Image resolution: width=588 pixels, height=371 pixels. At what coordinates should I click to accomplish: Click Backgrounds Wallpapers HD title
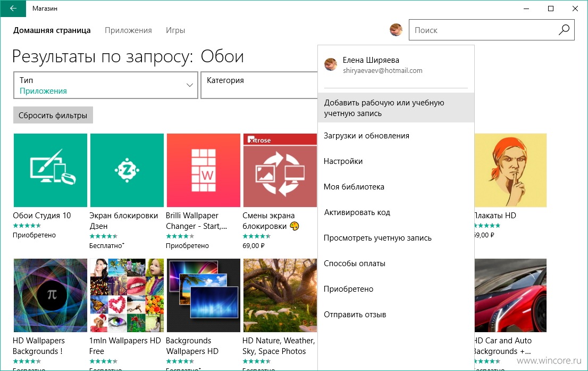click(x=192, y=345)
